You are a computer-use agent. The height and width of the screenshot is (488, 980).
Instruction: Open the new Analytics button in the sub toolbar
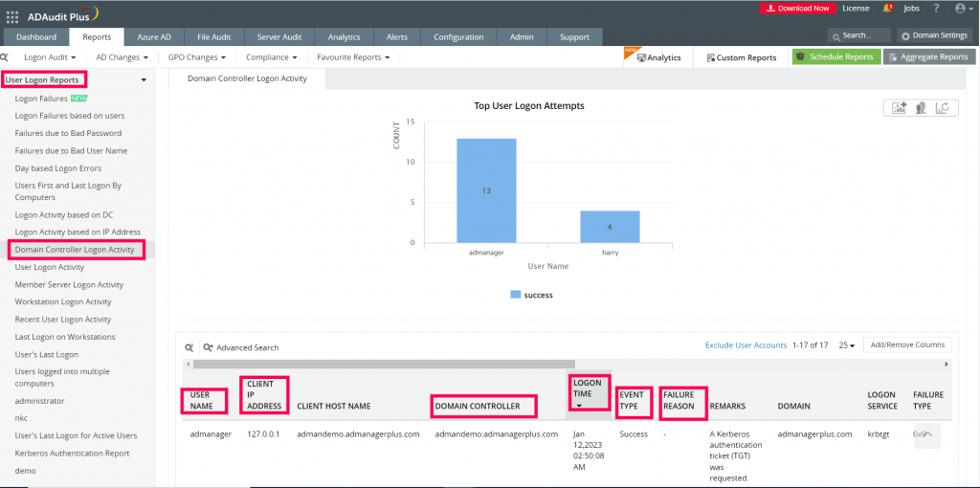[x=658, y=57]
